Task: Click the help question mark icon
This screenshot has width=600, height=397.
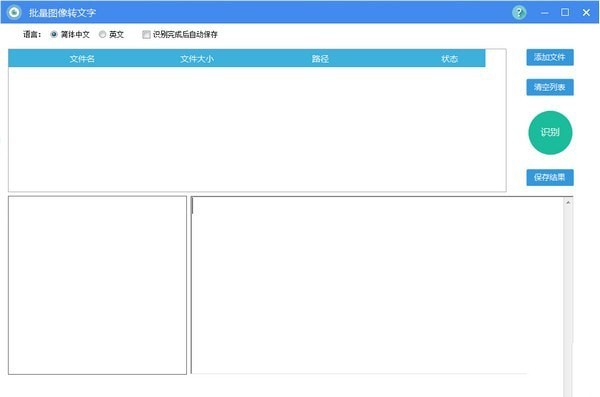Action: [x=519, y=13]
